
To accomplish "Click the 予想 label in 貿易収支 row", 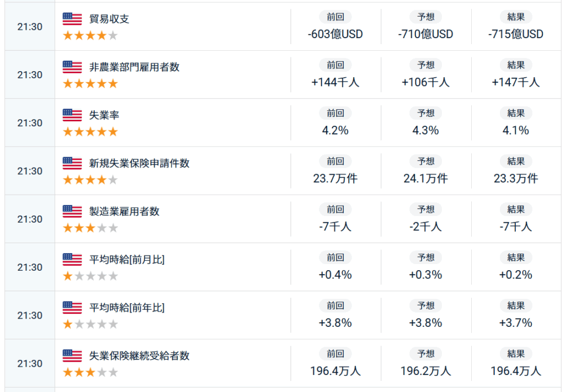I will click(425, 17).
